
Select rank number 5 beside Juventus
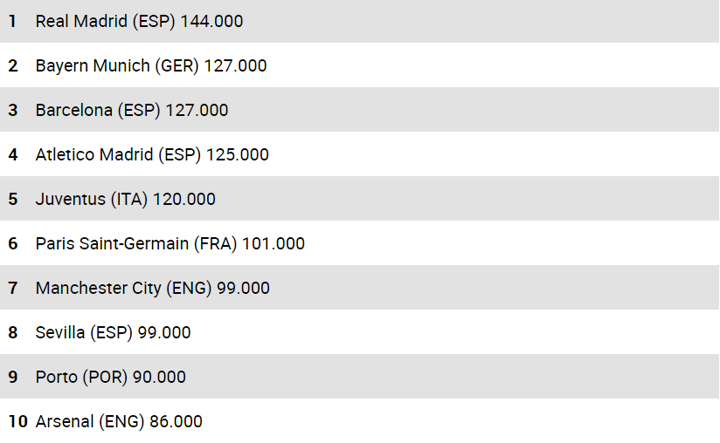click(x=13, y=199)
